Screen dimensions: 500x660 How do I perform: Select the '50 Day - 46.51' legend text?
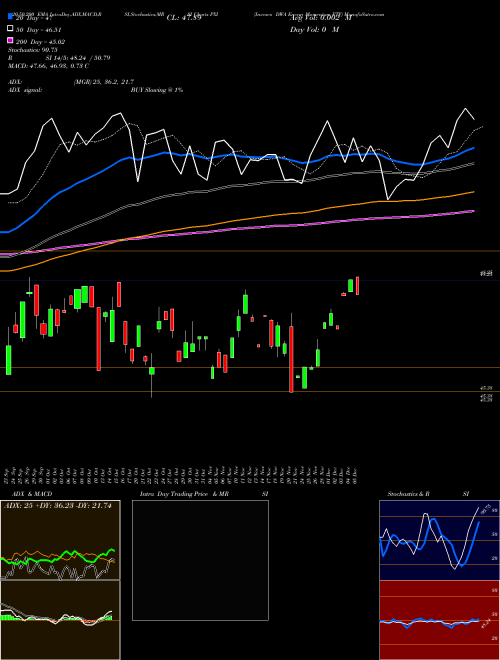pos(39,30)
